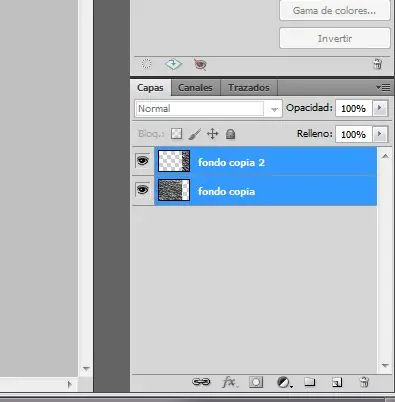Image resolution: width=395 pixels, height=402 pixels.
Task: Open the layers panel options menu
Action: click(x=383, y=88)
